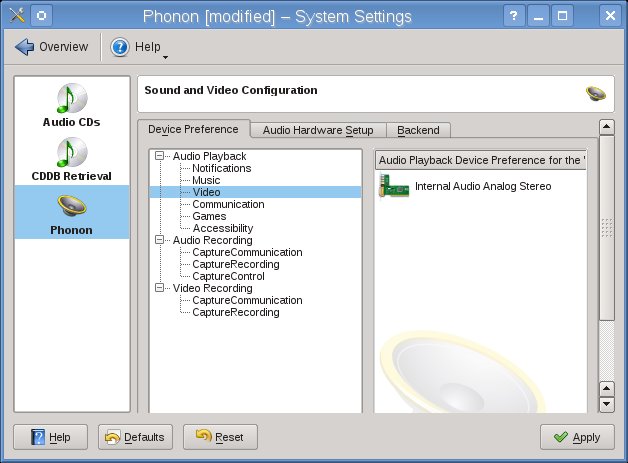This screenshot has width=628, height=463.
Task: Select the Audio Playback parent item
Action: [209, 156]
